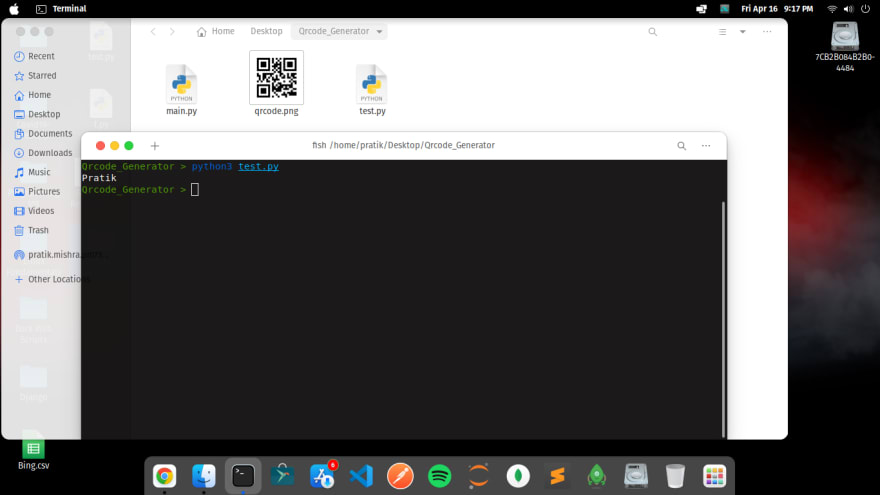This screenshot has height=495, width=880.
Task: Open Spotify from the dock
Action: 439,476
